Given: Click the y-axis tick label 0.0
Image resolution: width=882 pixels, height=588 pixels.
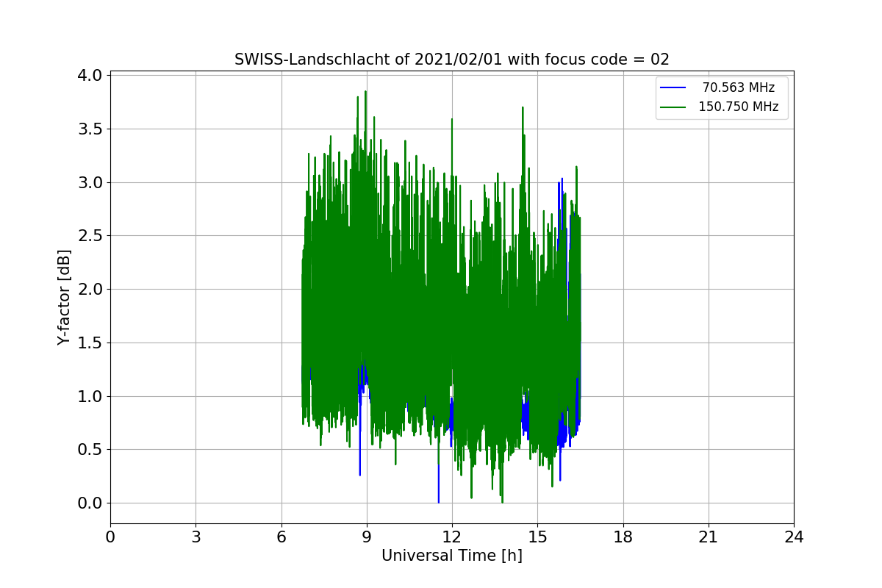Looking at the screenshot, I should (90, 503).
